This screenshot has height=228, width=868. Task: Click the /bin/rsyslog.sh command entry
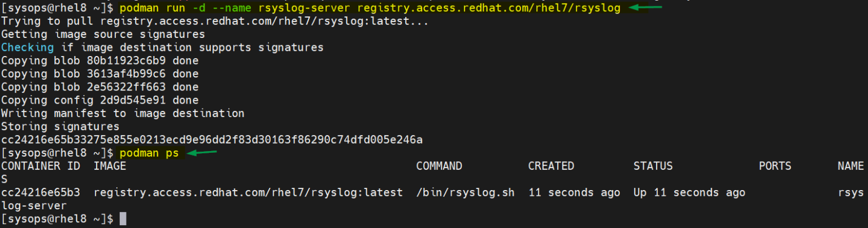pos(466,192)
